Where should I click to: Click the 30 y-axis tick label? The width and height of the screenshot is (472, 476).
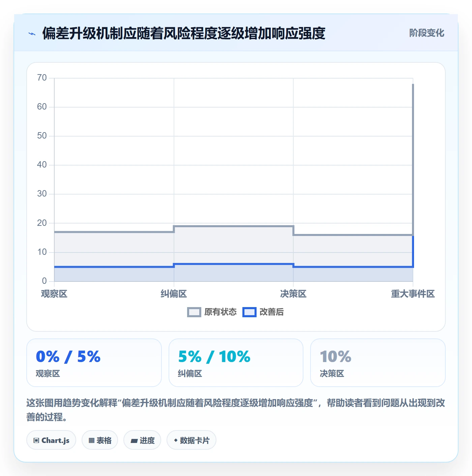(x=42, y=194)
